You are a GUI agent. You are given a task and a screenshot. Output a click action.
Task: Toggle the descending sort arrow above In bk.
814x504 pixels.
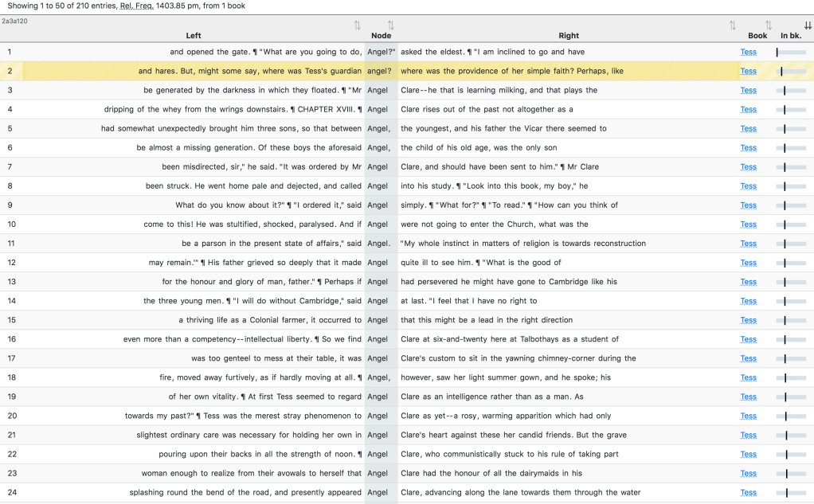click(x=808, y=26)
